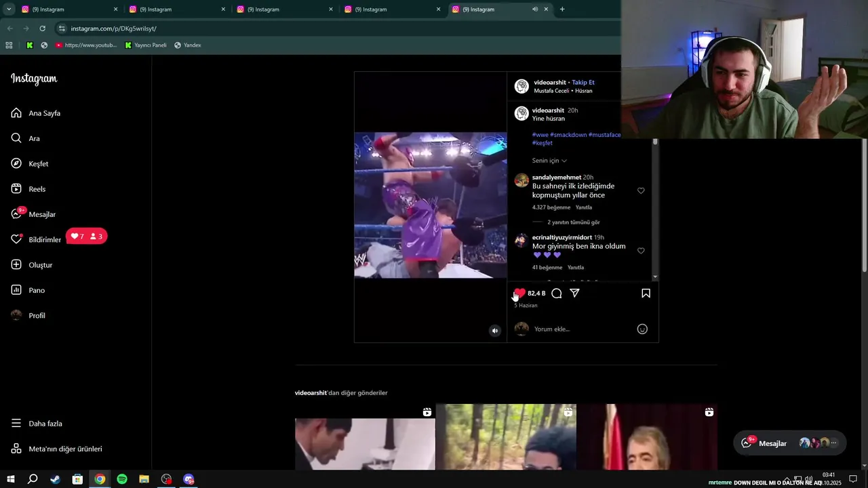868x488 pixels.
Task: Open a new browser tab
Action: 562,9
